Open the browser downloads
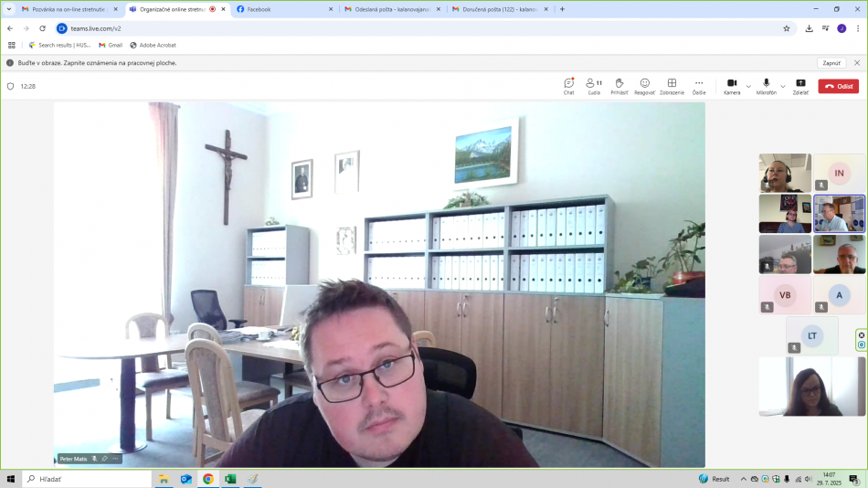This screenshot has width=868, height=488. [809, 28]
